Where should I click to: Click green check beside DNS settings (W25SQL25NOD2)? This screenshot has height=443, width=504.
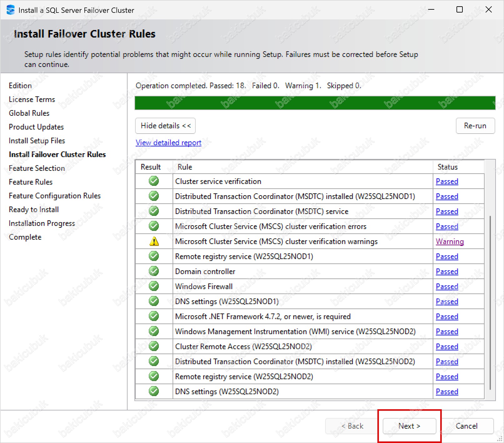pos(154,391)
